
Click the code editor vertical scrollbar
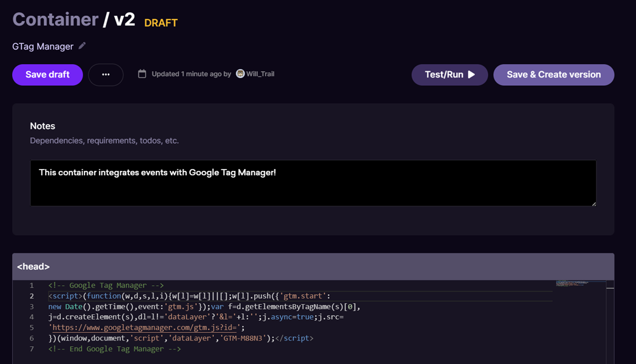click(x=610, y=322)
